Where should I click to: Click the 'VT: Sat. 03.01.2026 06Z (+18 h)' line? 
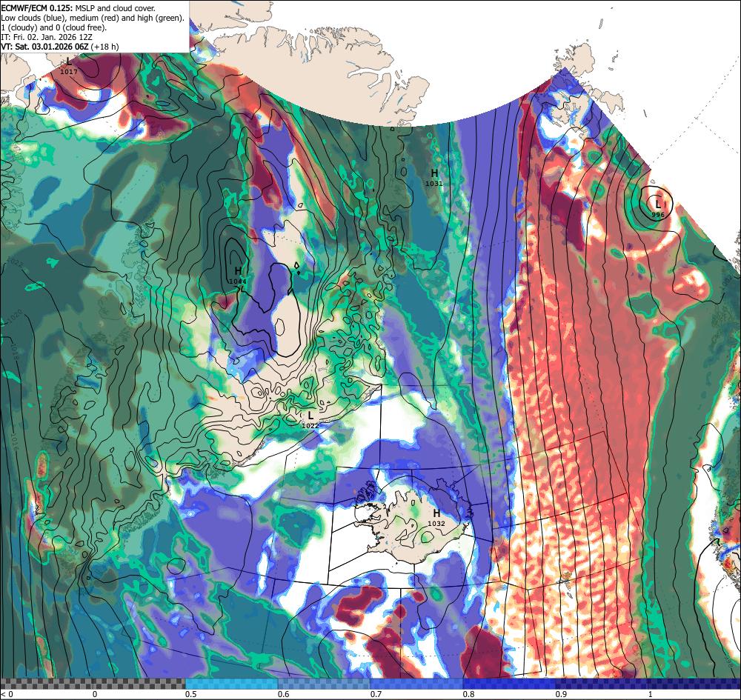60,47
